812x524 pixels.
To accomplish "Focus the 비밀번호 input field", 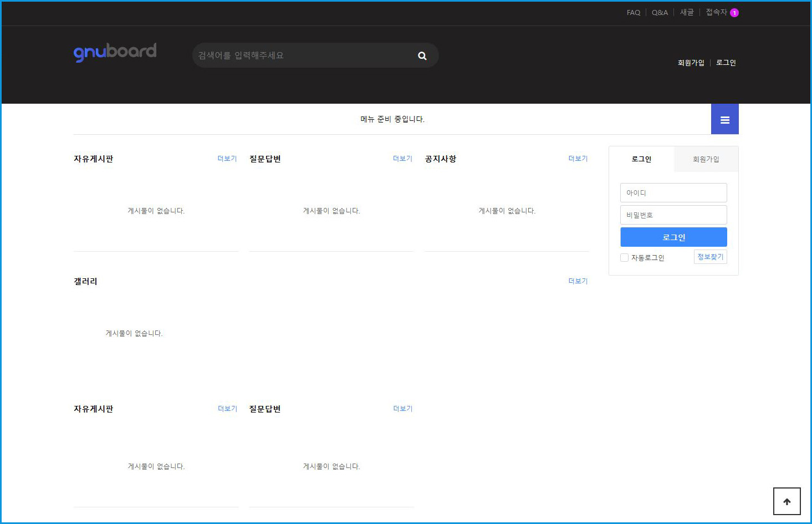I will pos(673,215).
